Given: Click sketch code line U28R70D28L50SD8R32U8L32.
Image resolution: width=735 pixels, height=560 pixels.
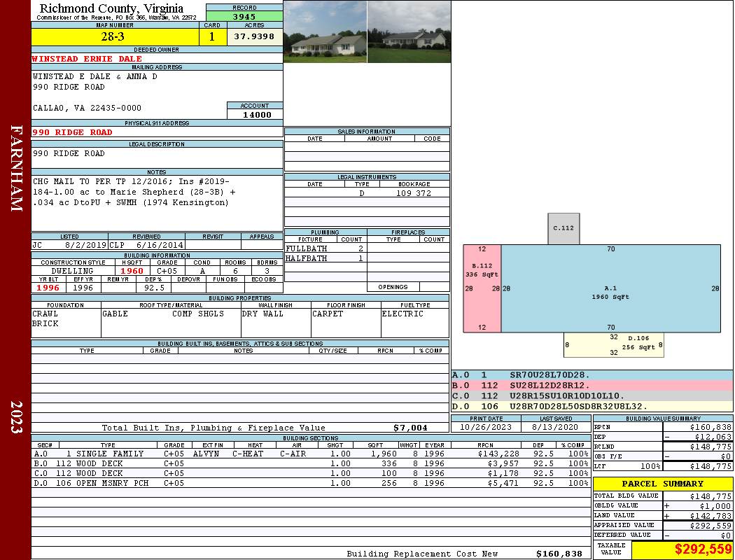Looking at the screenshot, I should [592, 406].
